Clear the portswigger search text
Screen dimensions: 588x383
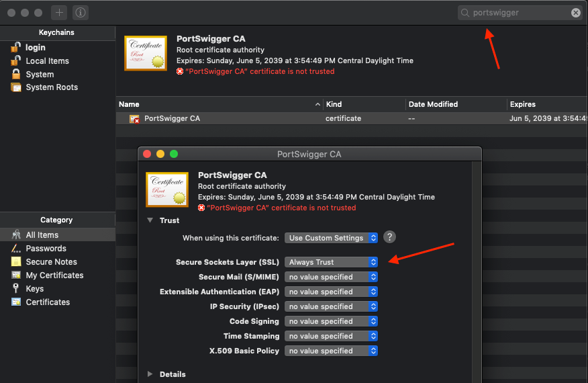pos(576,13)
